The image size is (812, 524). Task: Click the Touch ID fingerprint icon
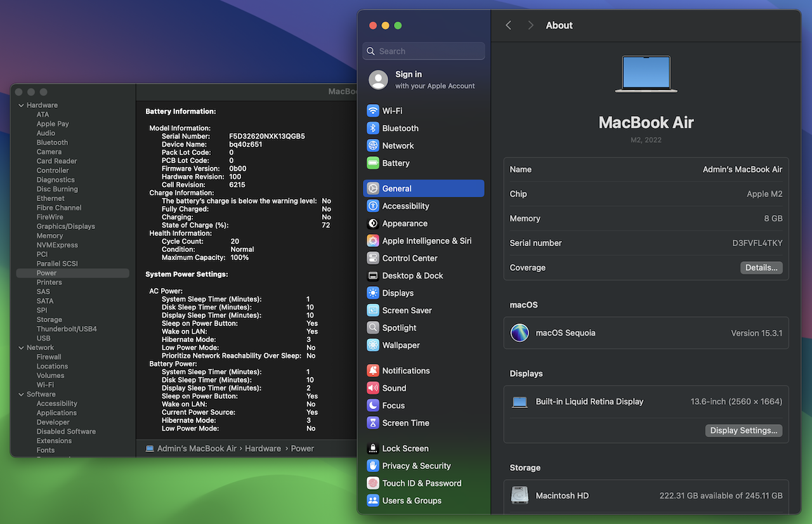[x=373, y=483]
